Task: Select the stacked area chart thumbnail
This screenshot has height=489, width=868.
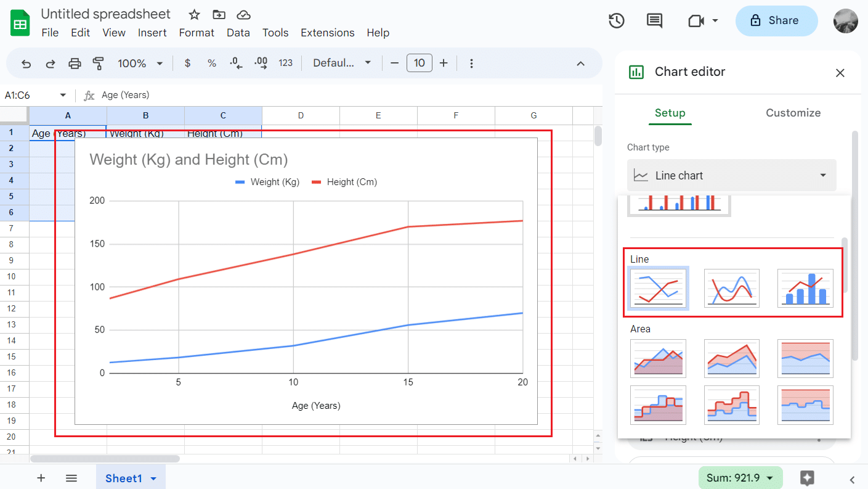Action: (x=732, y=358)
